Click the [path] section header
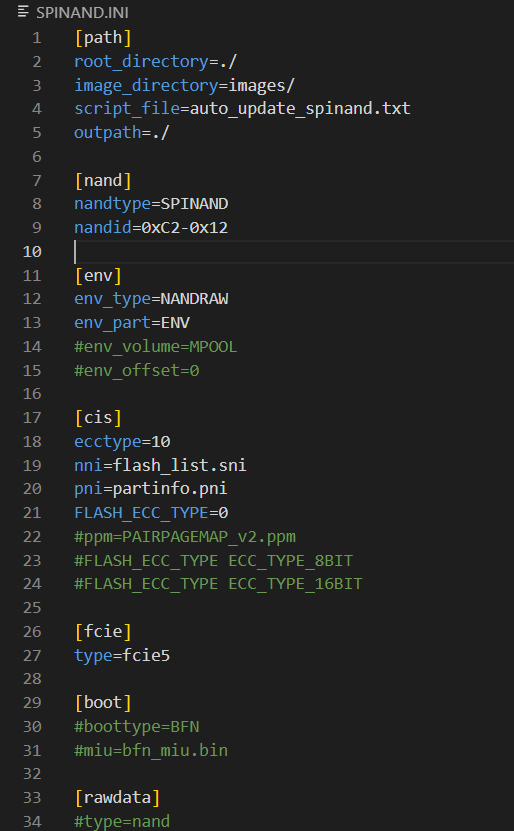 click(x=103, y=38)
